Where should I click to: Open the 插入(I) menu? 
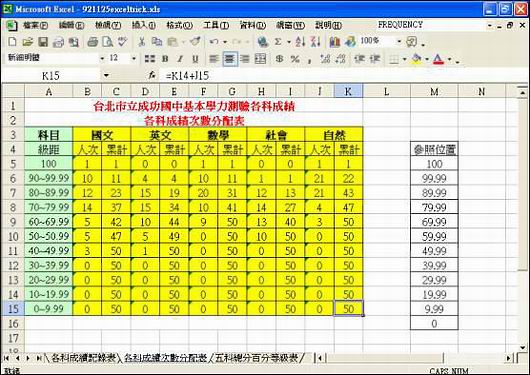pyautogui.click(x=144, y=25)
